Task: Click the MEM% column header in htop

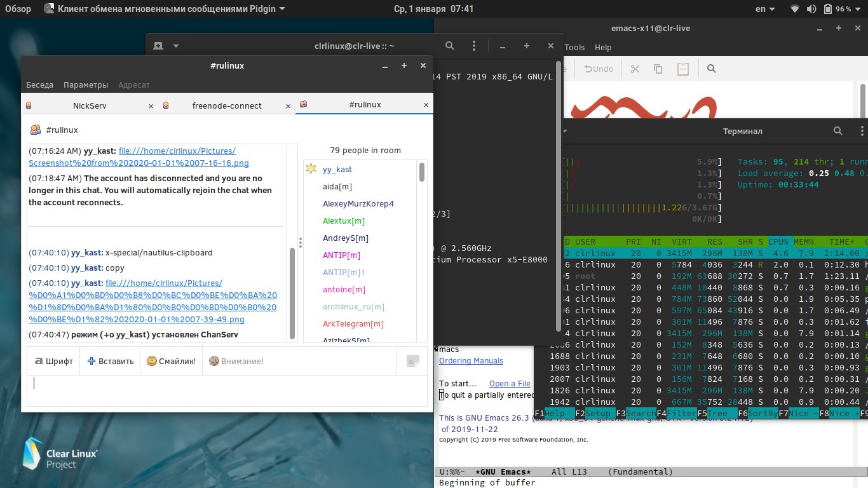Action: click(805, 242)
